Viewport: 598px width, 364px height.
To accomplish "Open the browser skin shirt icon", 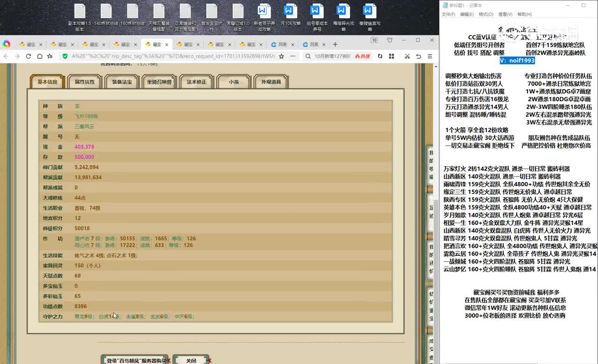I will click(390, 40).
